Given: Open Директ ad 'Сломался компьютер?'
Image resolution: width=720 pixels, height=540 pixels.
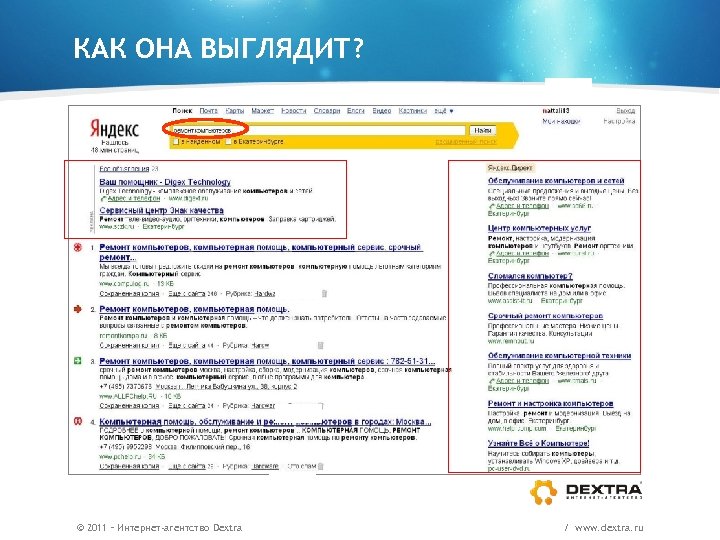Looking at the screenshot, I should coord(530,276).
